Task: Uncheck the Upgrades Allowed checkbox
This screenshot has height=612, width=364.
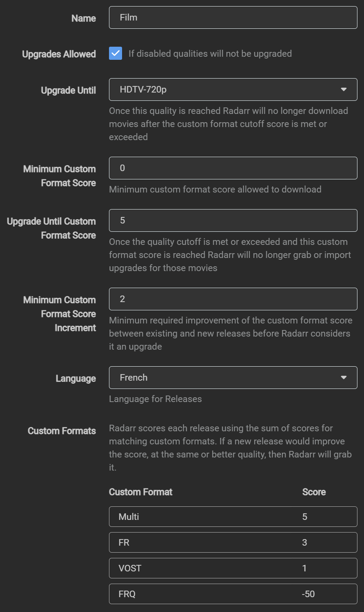Action: 116,54
